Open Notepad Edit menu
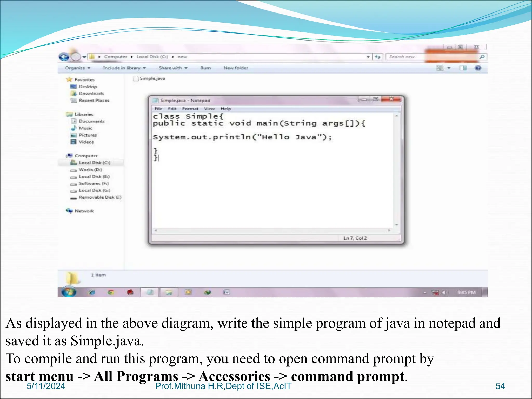 pyautogui.click(x=172, y=109)
